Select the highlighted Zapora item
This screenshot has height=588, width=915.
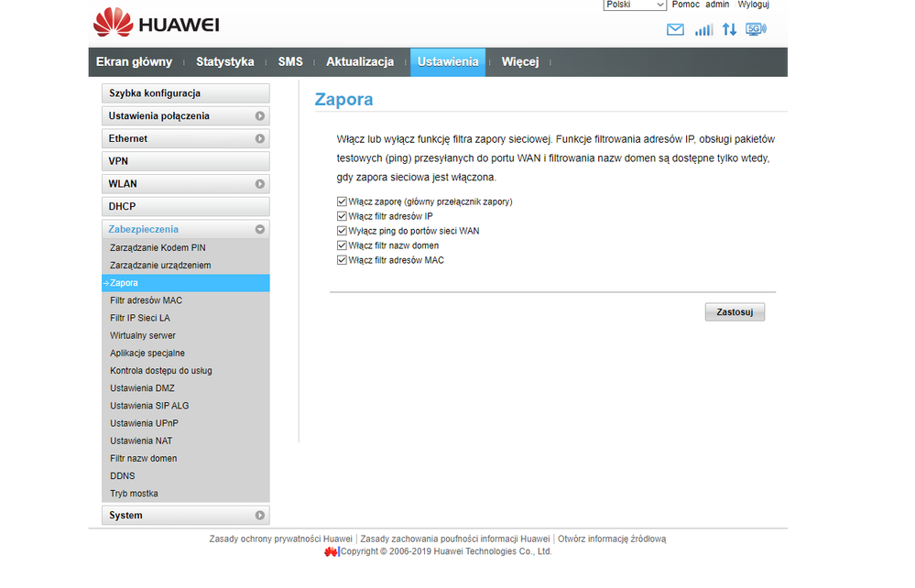point(186,283)
